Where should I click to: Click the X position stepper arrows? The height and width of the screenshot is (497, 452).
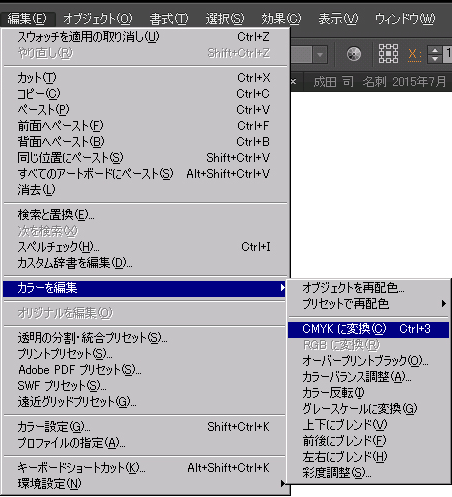click(435, 54)
